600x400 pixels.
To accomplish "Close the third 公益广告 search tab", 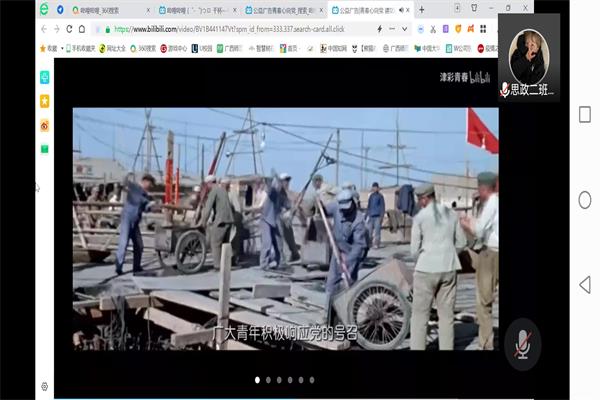I will pos(321,11).
